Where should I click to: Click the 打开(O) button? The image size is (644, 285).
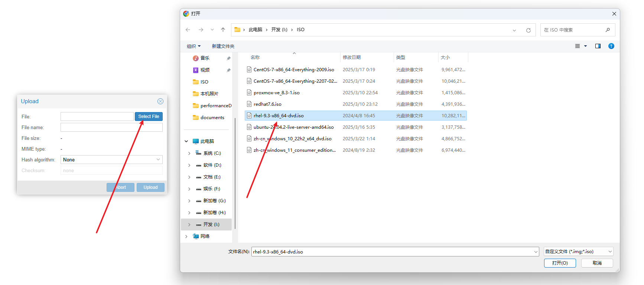click(560, 263)
